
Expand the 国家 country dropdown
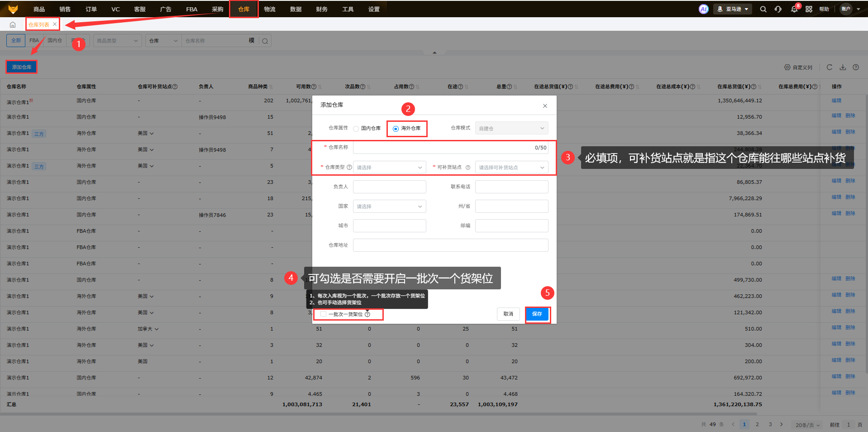pyautogui.click(x=389, y=206)
